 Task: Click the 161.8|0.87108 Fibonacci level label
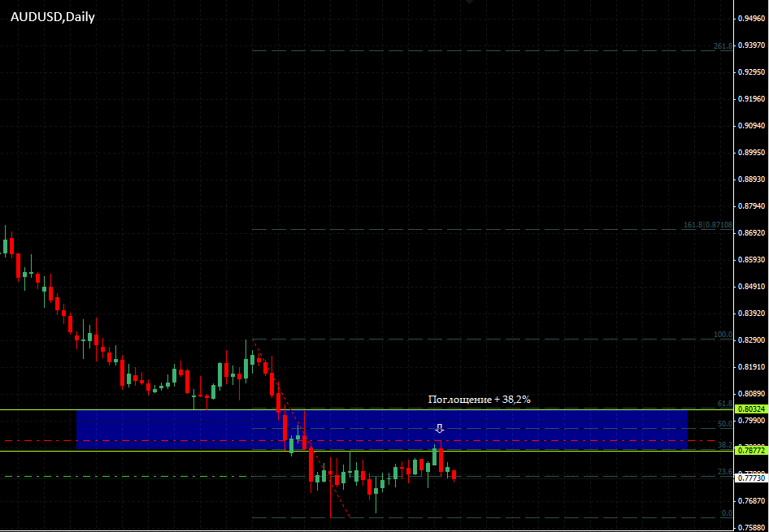708,225
